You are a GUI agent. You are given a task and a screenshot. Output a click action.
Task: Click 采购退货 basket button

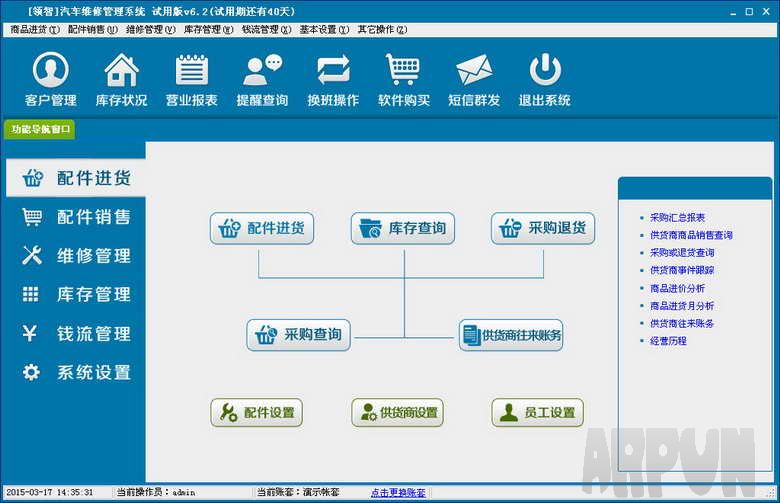pos(543,228)
